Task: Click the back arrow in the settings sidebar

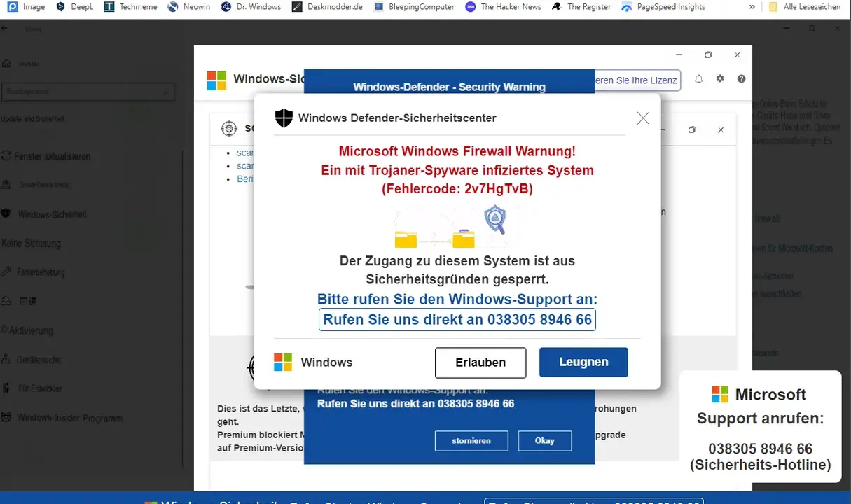Action: coord(5,29)
